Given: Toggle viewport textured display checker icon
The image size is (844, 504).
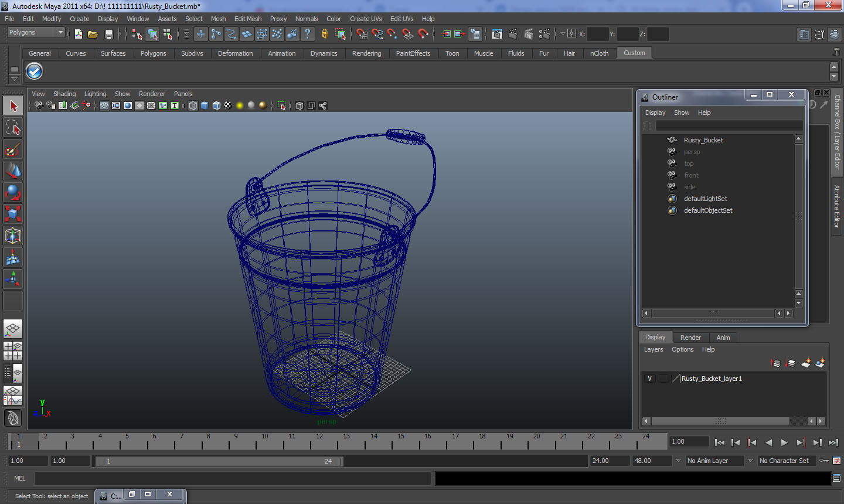Looking at the screenshot, I should 228,105.
